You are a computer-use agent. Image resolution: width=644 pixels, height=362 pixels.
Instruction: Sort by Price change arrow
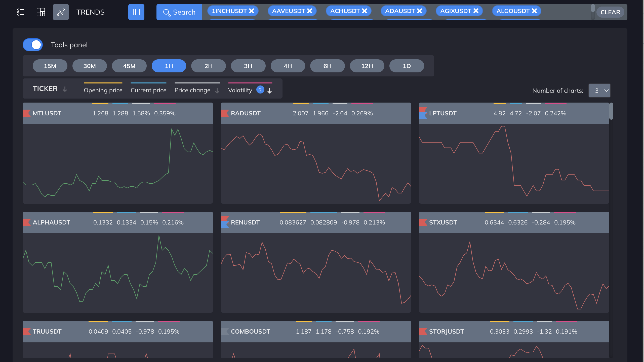click(x=217, y=90)
